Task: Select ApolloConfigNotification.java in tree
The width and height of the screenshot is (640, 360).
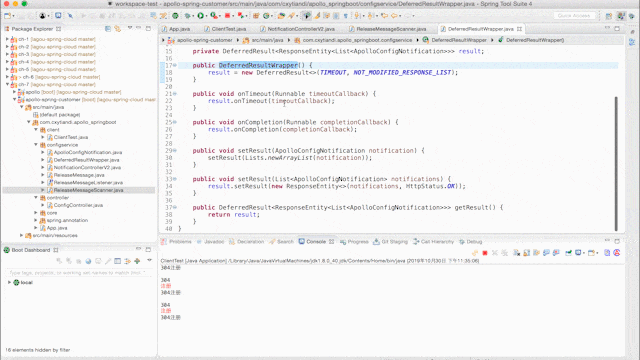Action: (x=88, y=152)
